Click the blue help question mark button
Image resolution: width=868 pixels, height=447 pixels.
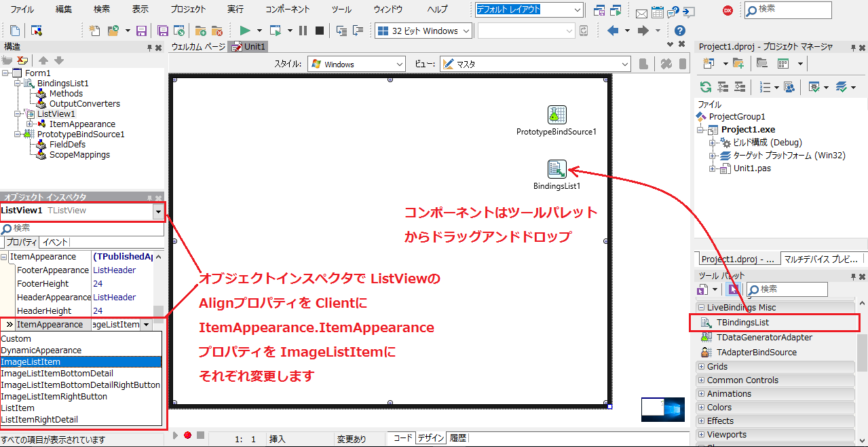click(x=679, y=30)
